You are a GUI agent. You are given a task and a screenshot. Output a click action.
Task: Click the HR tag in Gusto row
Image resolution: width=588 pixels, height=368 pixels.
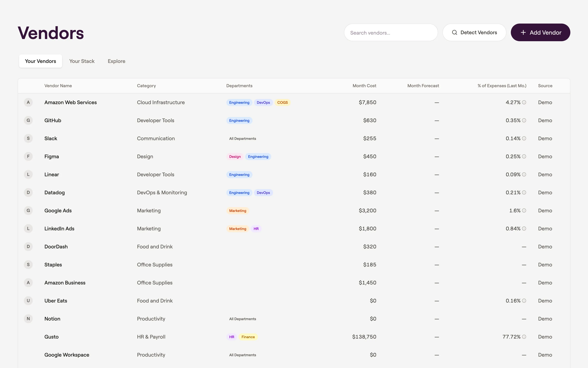232,337
